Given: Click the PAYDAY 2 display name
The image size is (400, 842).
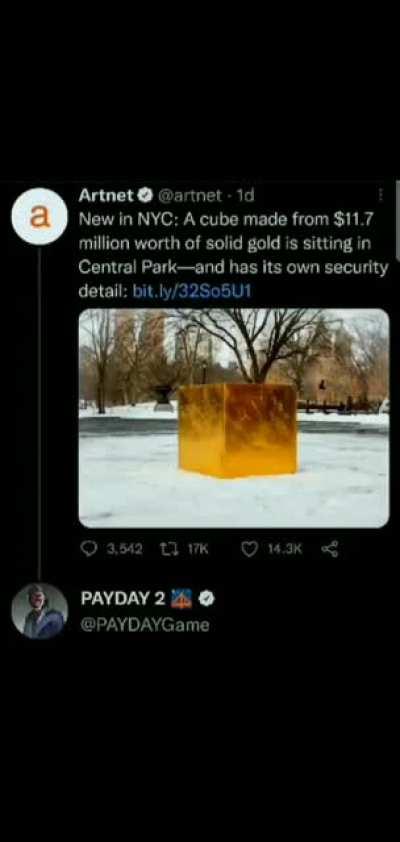Looking at the screenshot, I should click(123, 598).
